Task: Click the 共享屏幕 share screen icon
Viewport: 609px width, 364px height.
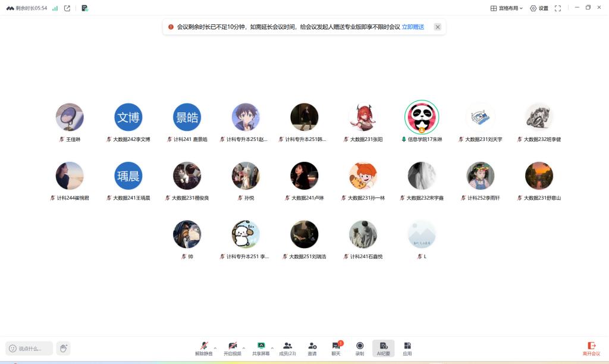Action: coord(260,348)
